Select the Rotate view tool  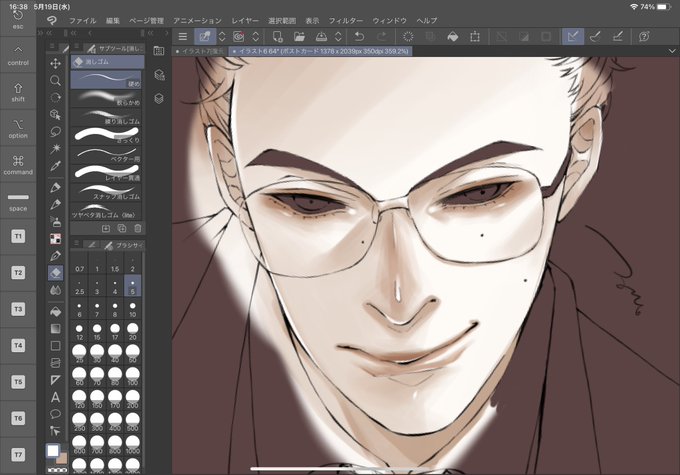(x=55, y=98)
